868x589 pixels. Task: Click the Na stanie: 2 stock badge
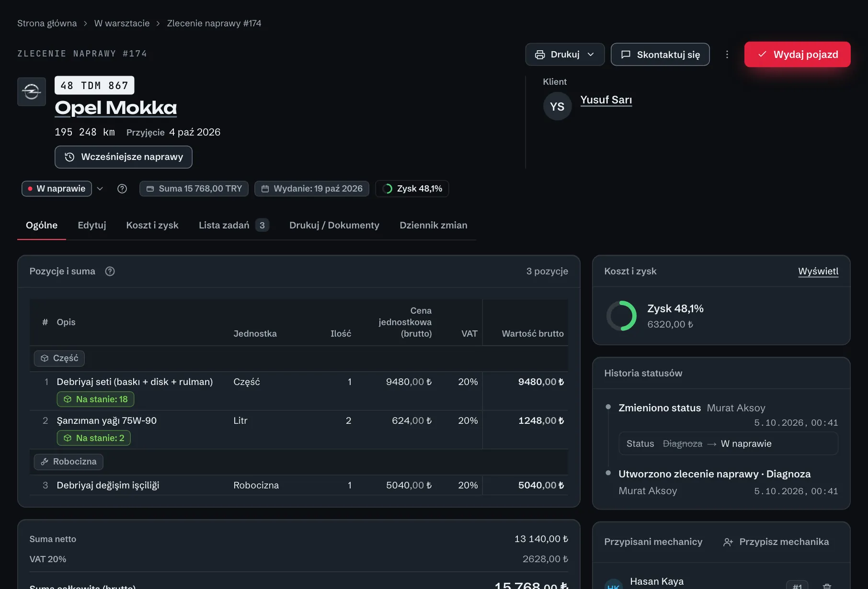94,438
